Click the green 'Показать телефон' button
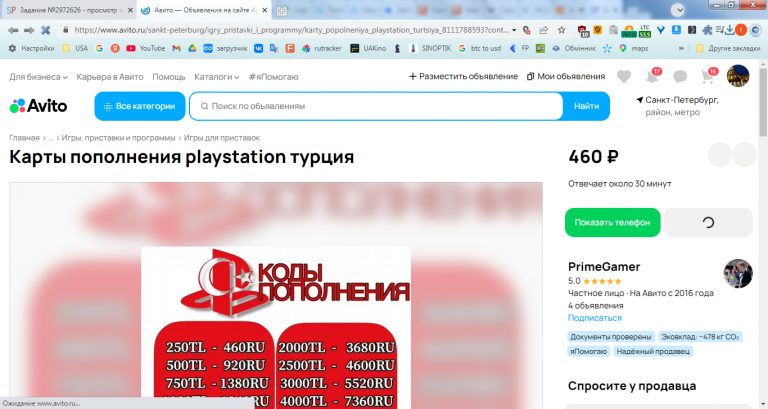 (612, 222)
